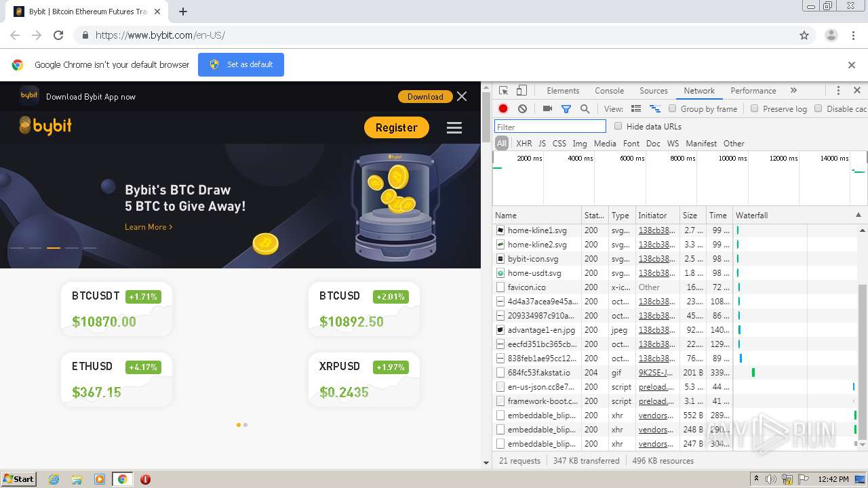Click the Bybit logo

(x=45, y=126)
